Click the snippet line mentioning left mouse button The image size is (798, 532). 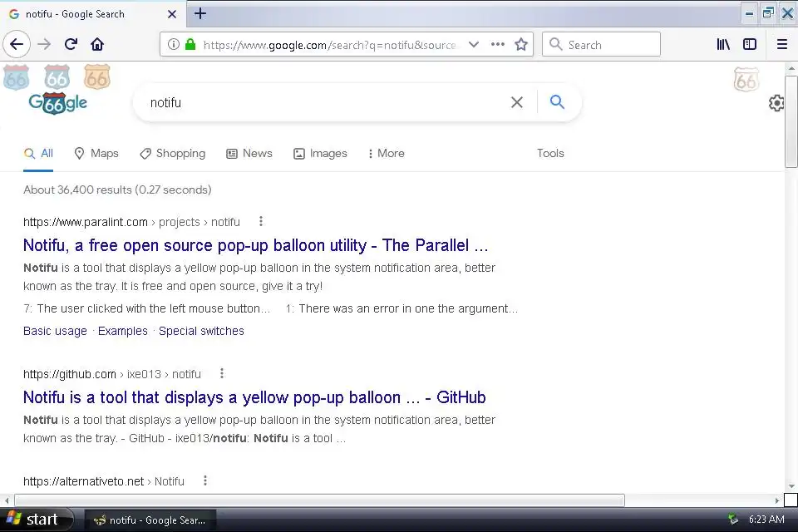coord(146,308)
